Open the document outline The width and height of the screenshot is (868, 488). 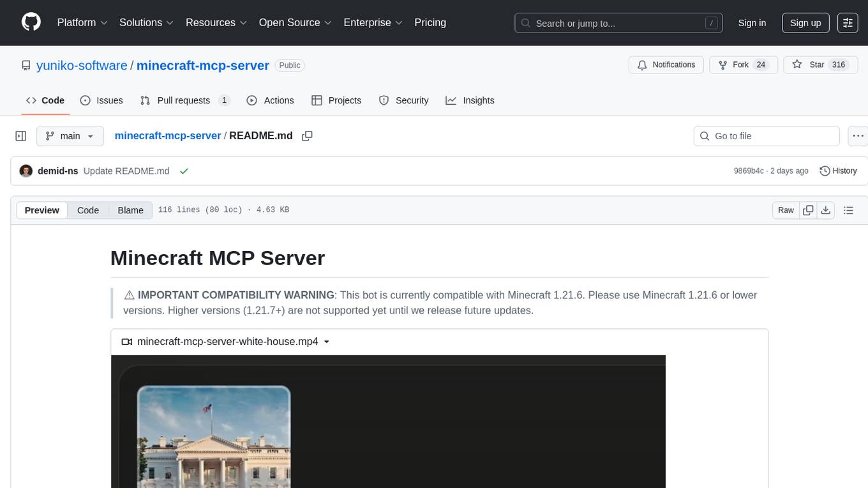(848, 210)
